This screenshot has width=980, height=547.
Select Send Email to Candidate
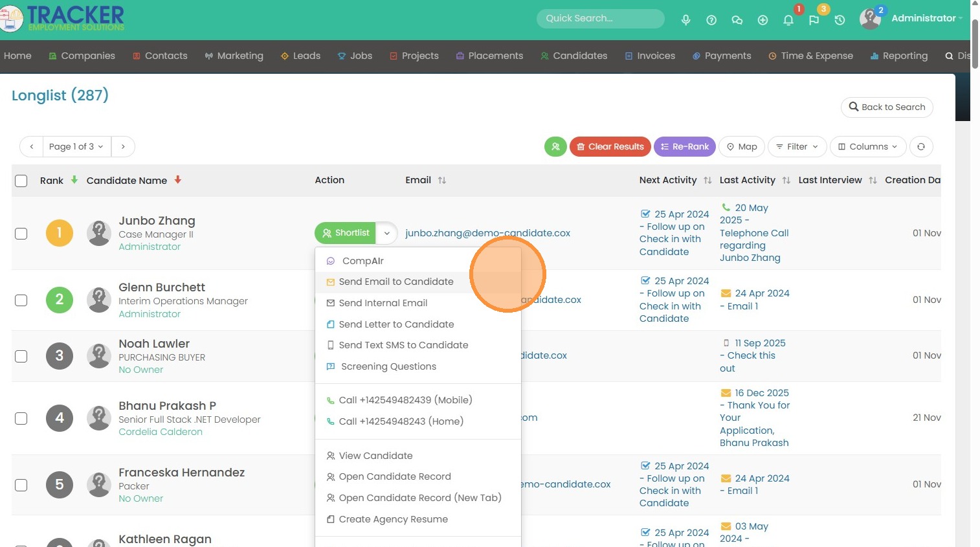point(418,282)
